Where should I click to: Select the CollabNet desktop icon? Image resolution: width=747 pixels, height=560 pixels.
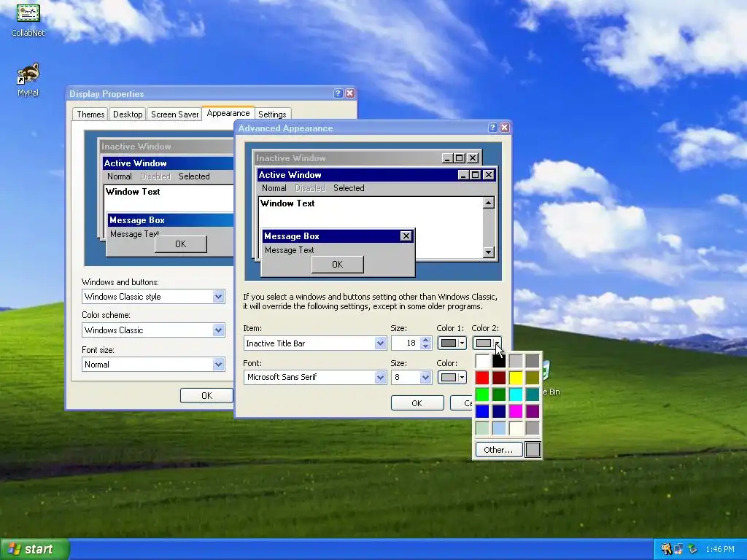[28, 20]
